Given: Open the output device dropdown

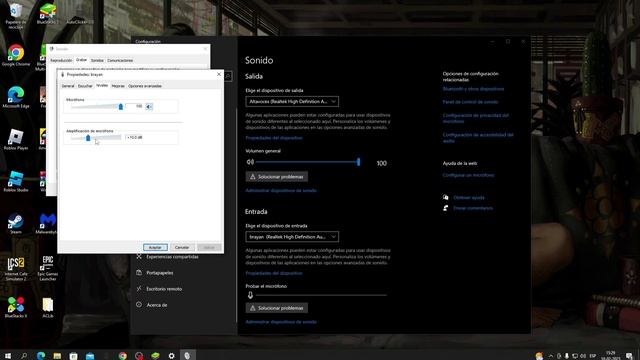Looking at the screenshot, I should tap(292, 101).
